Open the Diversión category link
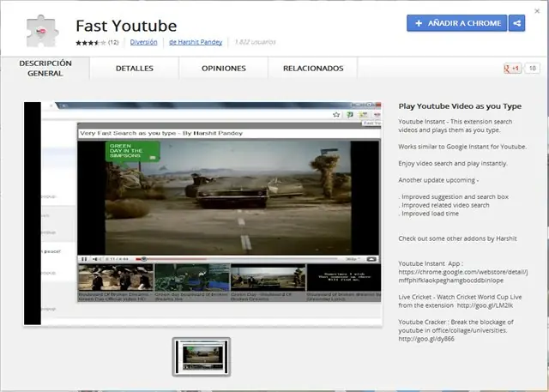 point(143,42)
